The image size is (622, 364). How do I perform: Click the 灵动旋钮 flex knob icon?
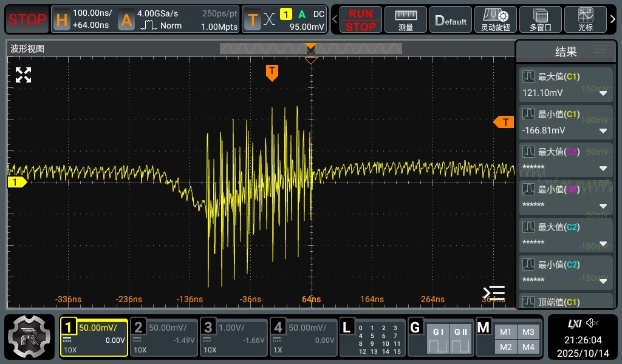coord(495,19)
